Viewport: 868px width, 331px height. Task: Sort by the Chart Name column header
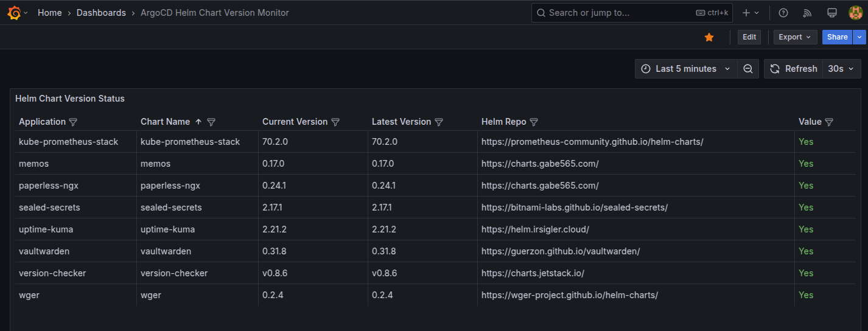point(165,122)
